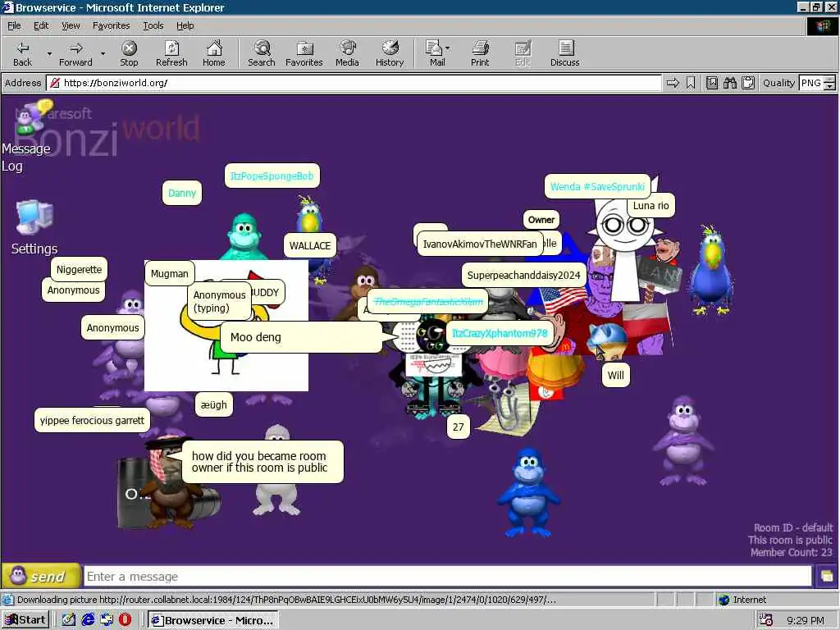Click the Will name tag
The width and height of the screenshot is (840, 630).
pos(615,375)
